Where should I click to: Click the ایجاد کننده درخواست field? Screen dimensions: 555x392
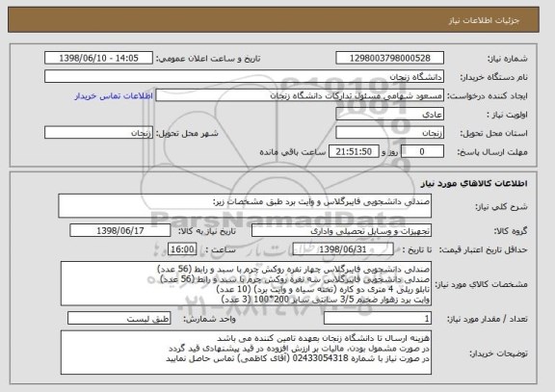point(300,95)
